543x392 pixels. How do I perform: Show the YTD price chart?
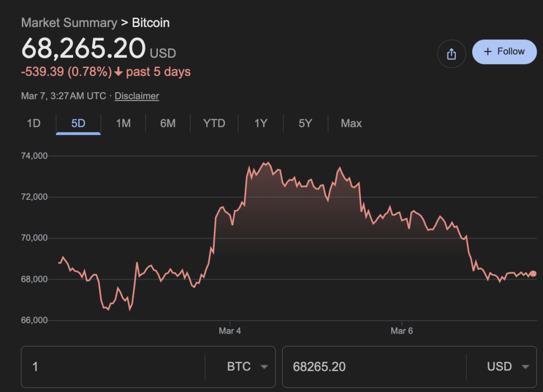[214, 124]
